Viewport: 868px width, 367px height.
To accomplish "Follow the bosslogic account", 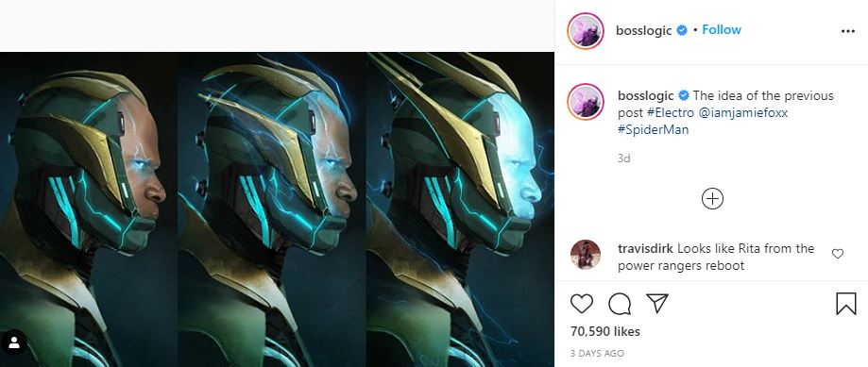I will tap(722, 30).
